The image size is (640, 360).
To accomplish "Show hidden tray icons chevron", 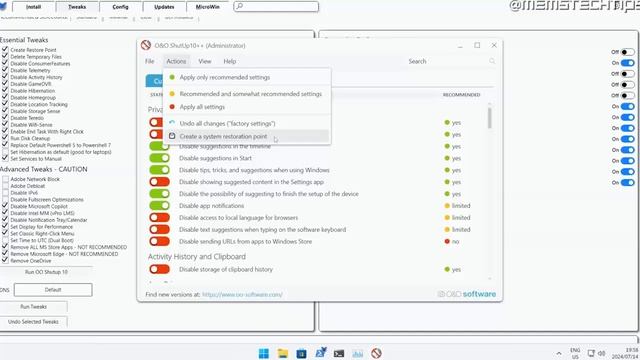I will coord(559,353).
